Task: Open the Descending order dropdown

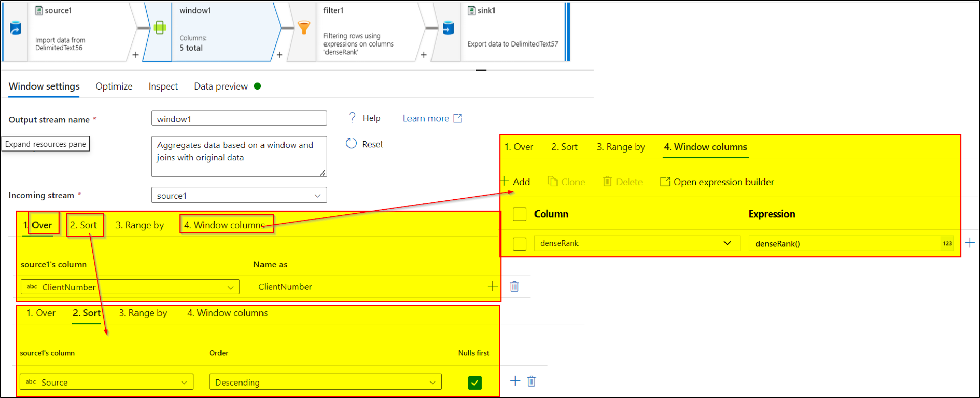Action: (325, 382)
